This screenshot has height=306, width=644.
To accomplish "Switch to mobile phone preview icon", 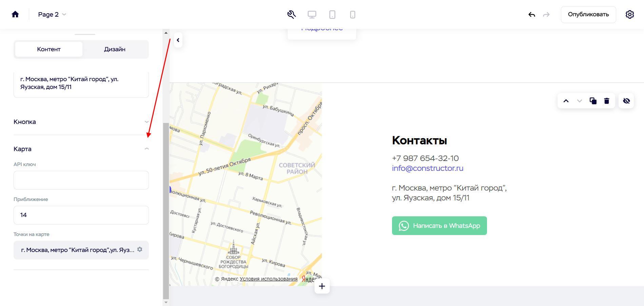I will pyautogui.click(x=352, y=14).
